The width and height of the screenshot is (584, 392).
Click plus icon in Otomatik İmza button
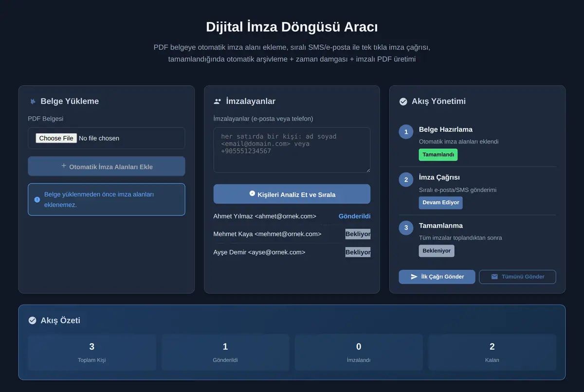click(x=64, y=166)
